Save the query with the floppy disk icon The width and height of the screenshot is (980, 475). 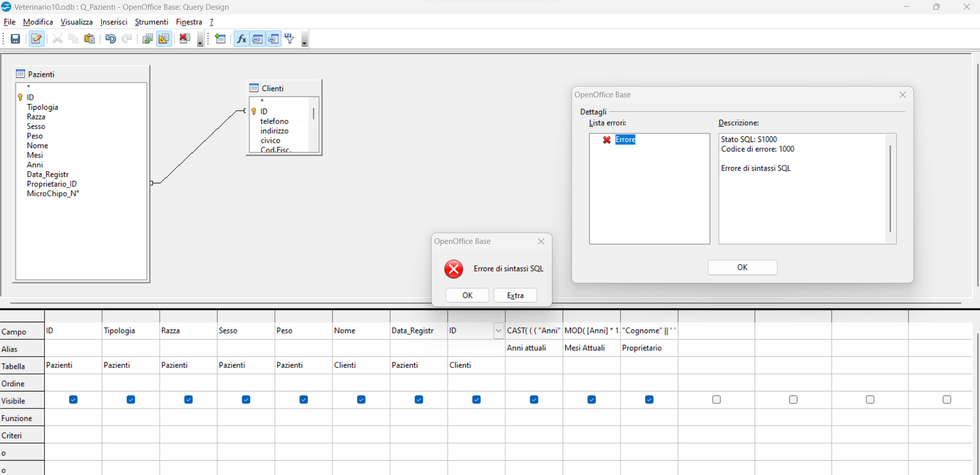tap(15, 39)
